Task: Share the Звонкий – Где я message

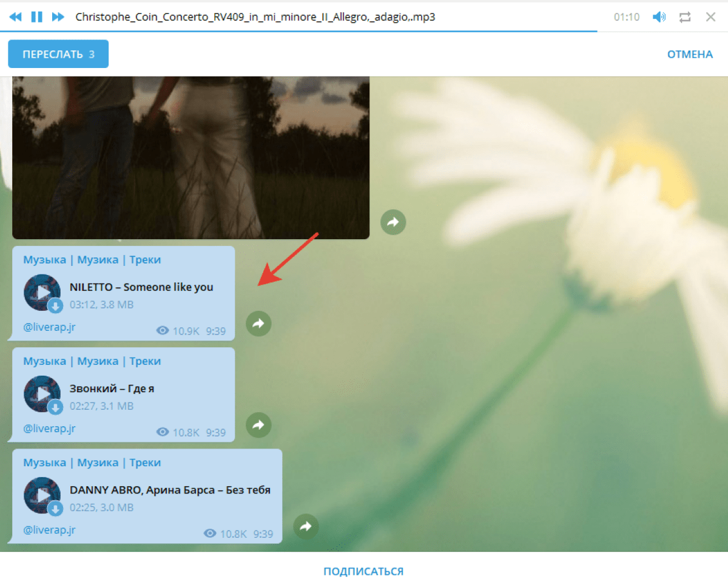Action: coord(258,426)
